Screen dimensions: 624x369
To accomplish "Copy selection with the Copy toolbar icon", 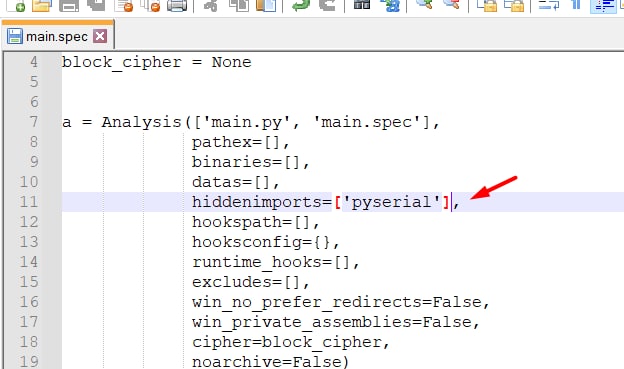I will pyautogui.click(x=239, y=5).
